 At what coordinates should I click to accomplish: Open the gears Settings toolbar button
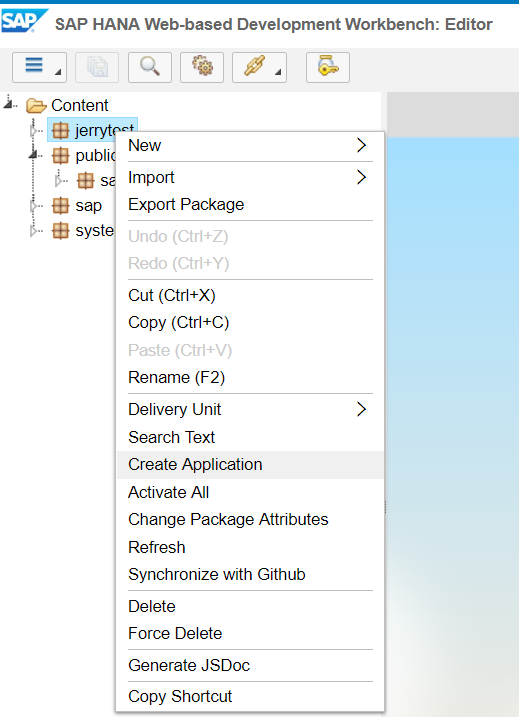[x=202, y=67]
